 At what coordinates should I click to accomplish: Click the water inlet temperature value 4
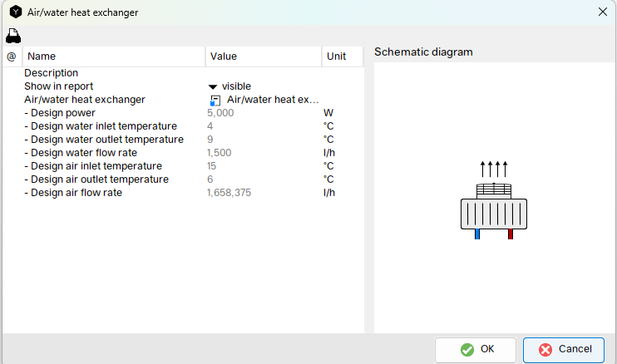tap(210, 126)
